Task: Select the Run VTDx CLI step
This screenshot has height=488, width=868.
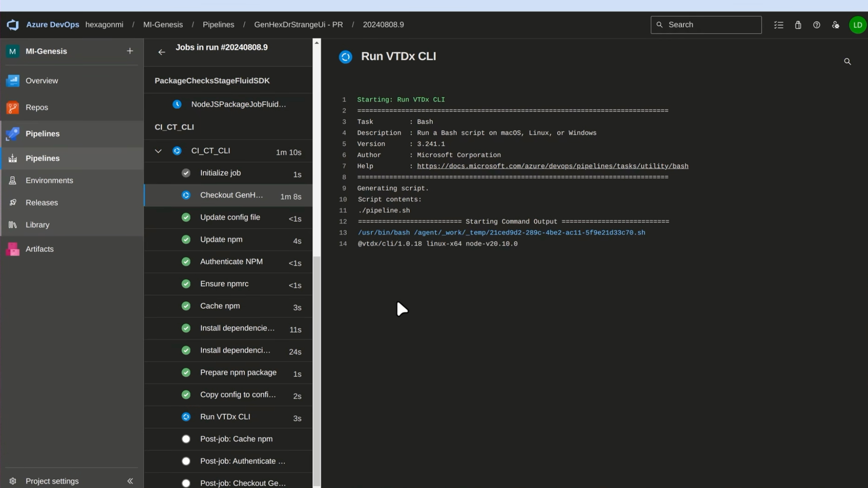Action: 225,417
